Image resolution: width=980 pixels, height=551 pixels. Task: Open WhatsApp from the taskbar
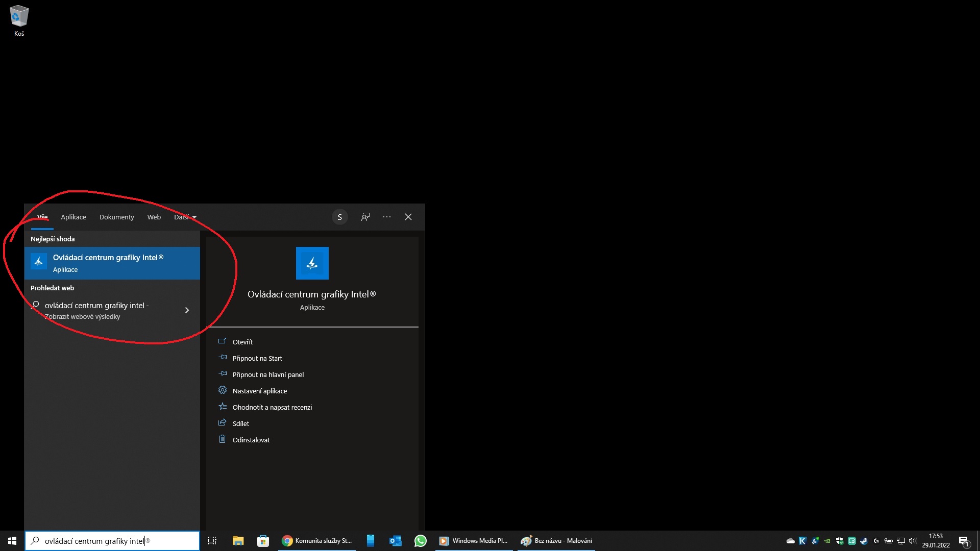click(420, 541)
